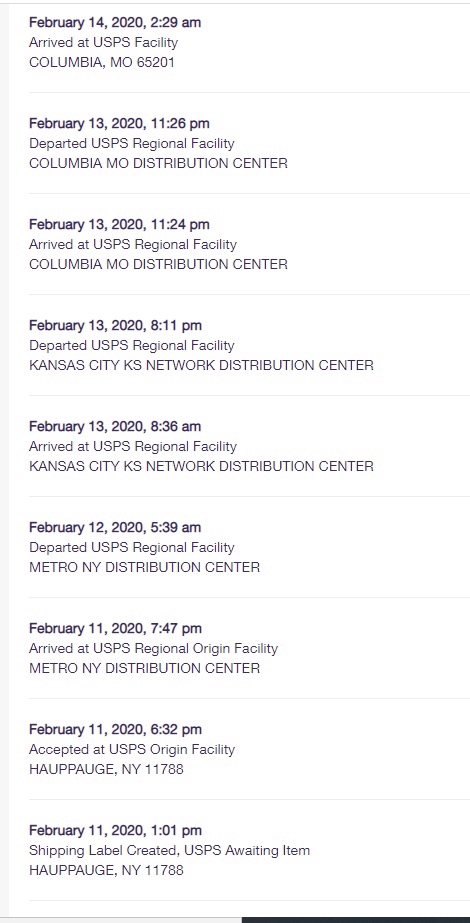Click the February 12, 5:39 am timestamp
The width and height of the screenshot is (470, 923).
[115, 527]
